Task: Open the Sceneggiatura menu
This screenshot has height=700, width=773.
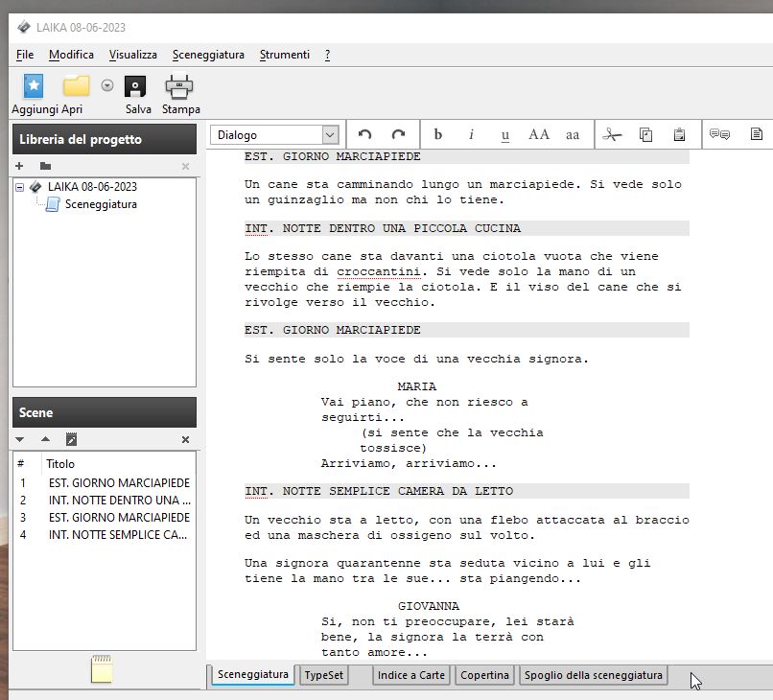Action: coord(208,55)
